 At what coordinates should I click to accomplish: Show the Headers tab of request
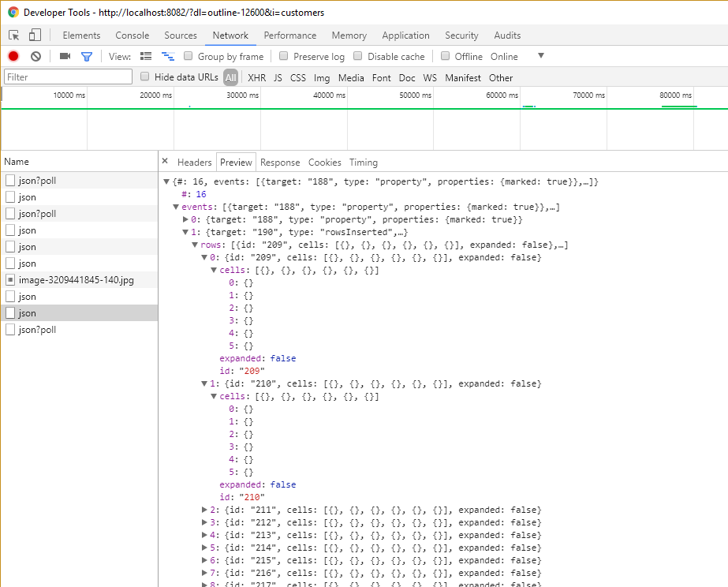tap(195, 162)
